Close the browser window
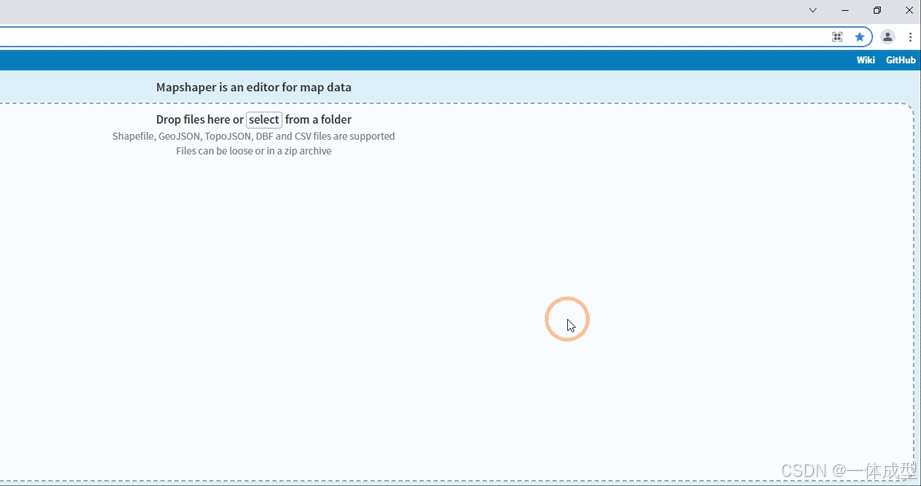This screenshot has height=486, width=921. [909, 10]
